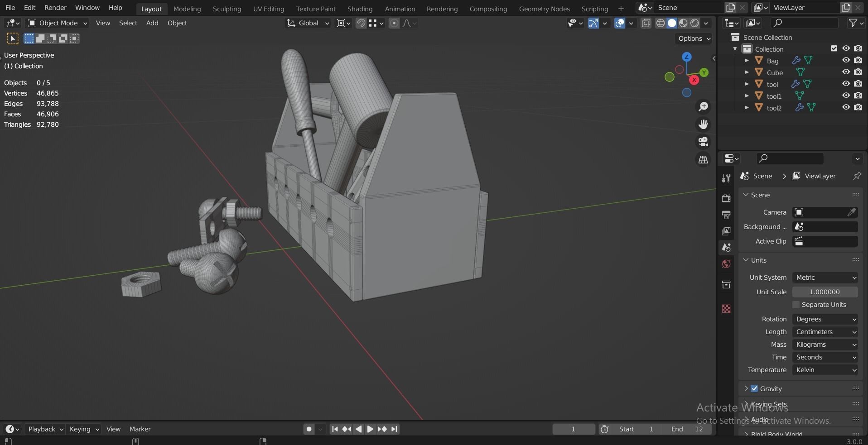Expand the Bag object tree

tap(747, 60)
